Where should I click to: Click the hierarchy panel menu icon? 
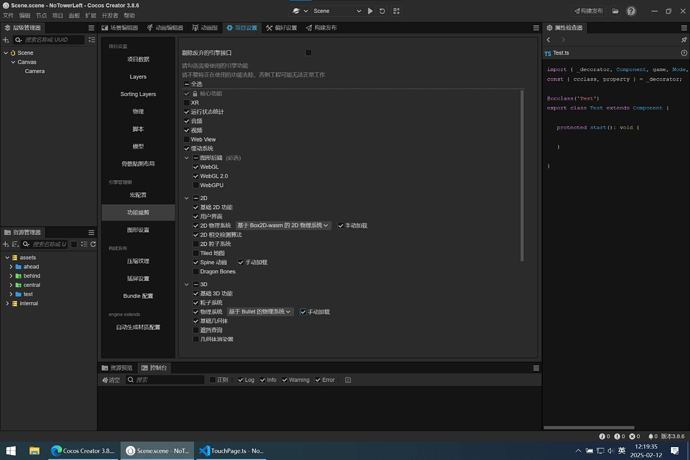(91, 28)
